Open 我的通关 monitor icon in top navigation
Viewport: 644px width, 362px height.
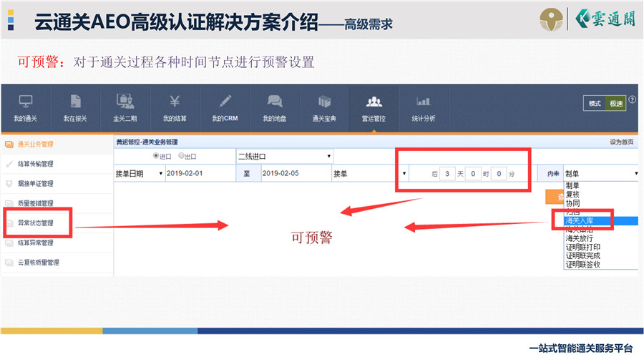pos(26,101)
